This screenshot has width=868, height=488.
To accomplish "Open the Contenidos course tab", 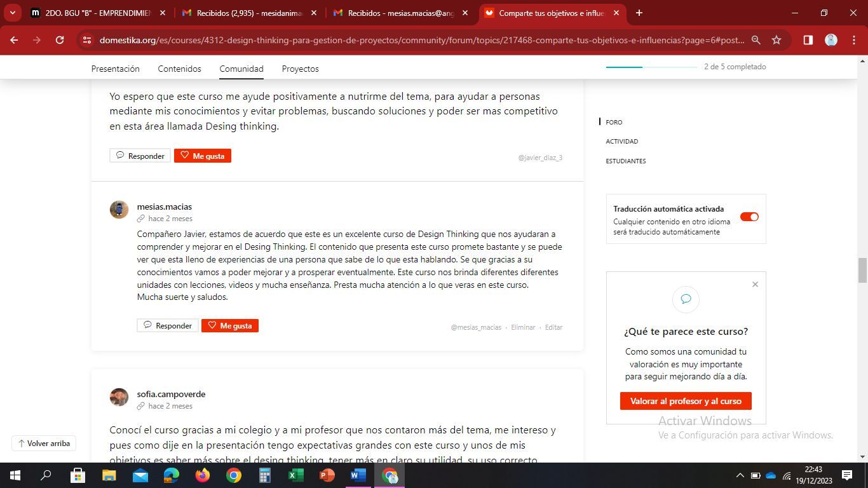I will (x=179, y=69).
